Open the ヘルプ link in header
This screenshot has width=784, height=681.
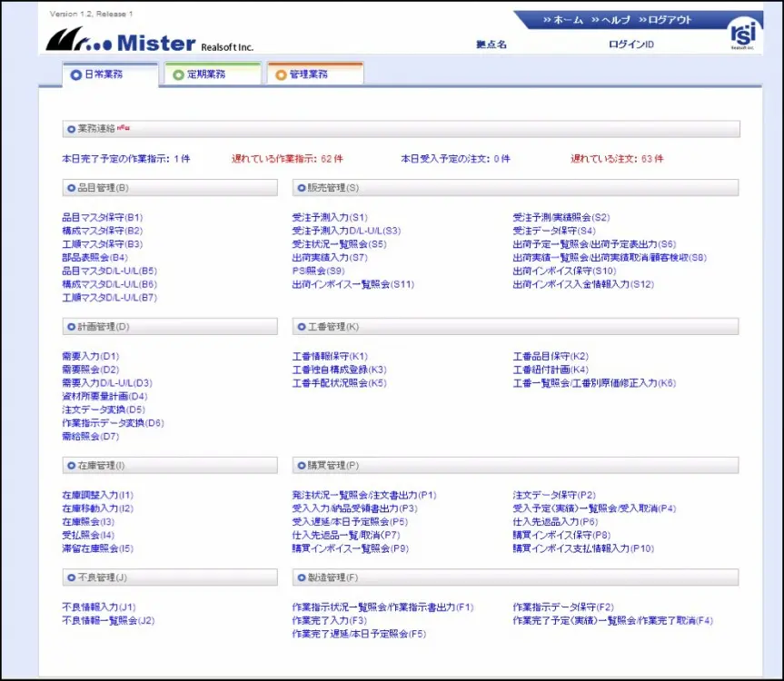pyautogui.click(x=610, y=20)
